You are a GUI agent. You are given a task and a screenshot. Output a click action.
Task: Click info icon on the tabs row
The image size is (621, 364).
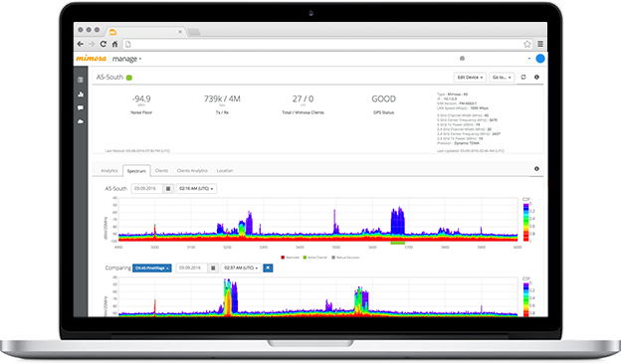tap(536, 168)
